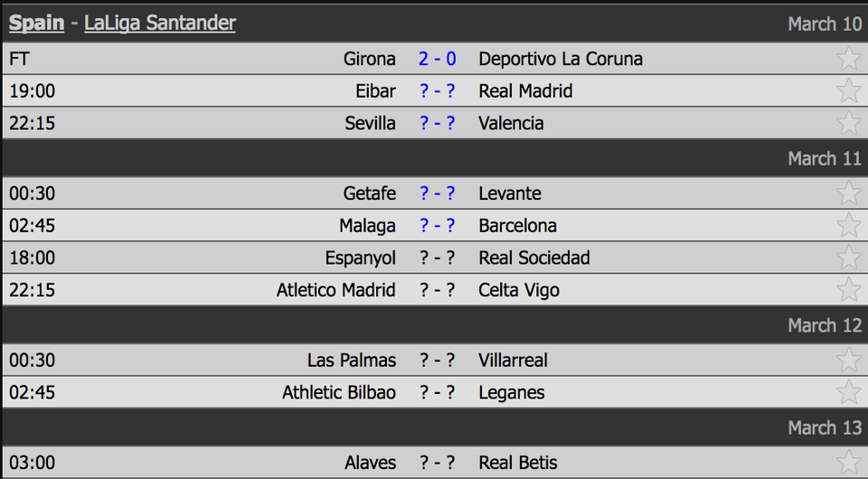The width and height of the screenshot is (868, 479).
Task: Toggle favorite star for Sevilla vs Valencia
Action: 848,122
